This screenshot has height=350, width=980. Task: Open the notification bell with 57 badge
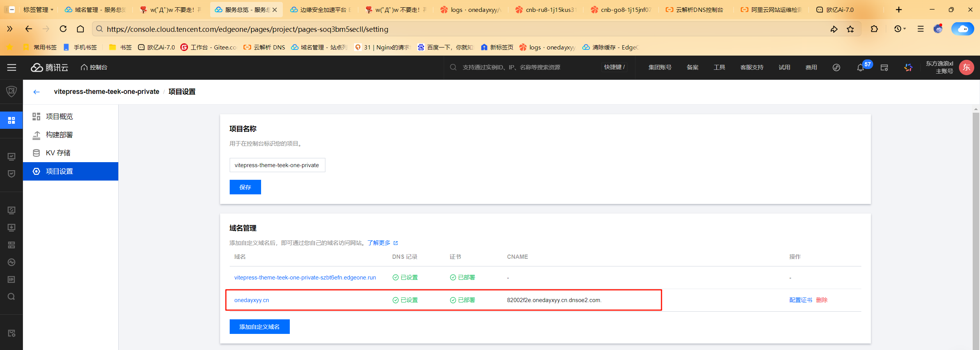861,67
